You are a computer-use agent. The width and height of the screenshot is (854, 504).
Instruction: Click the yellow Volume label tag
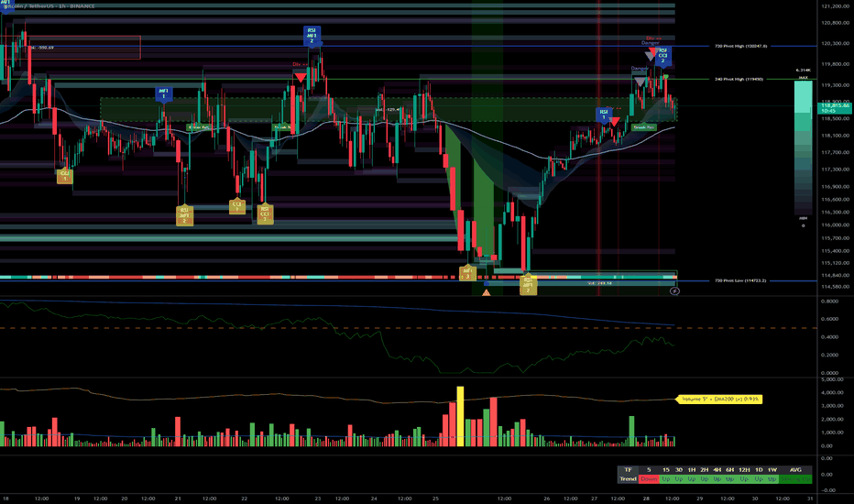(x=719, y=400)
